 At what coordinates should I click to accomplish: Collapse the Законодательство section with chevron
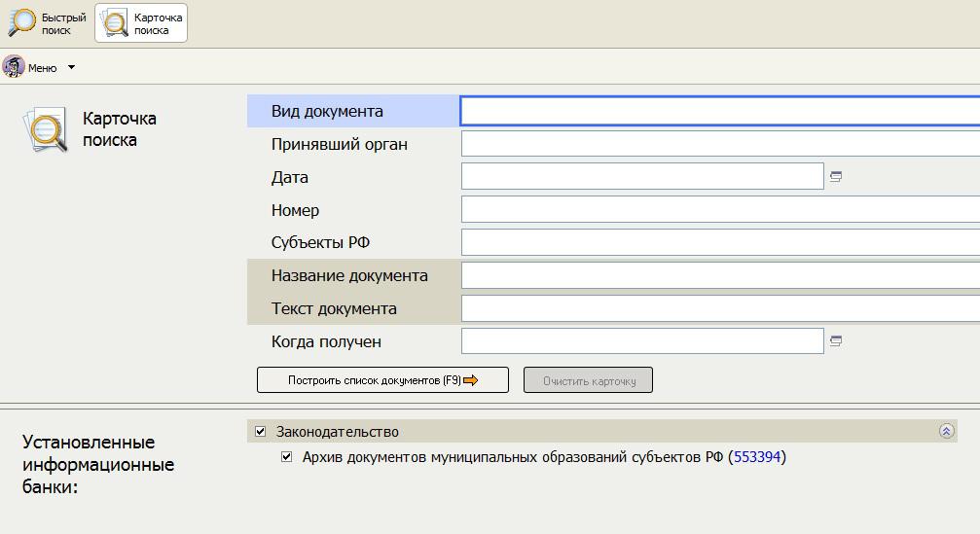[x=946, y=432]
